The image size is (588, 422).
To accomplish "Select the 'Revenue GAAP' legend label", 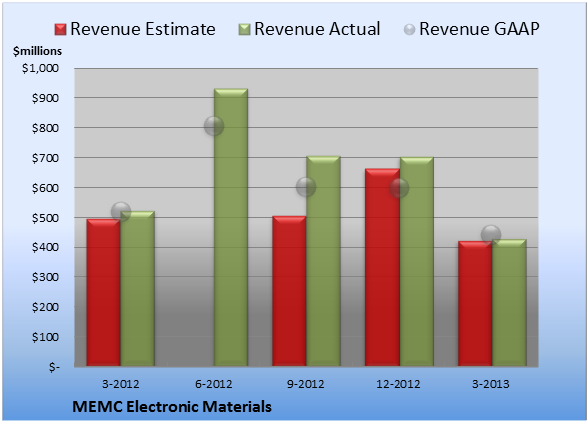I will coord(479,29).
